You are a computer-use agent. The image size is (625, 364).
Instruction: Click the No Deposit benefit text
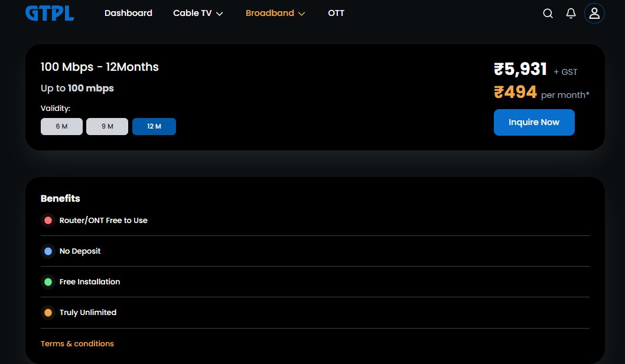(x=80, y=251)
